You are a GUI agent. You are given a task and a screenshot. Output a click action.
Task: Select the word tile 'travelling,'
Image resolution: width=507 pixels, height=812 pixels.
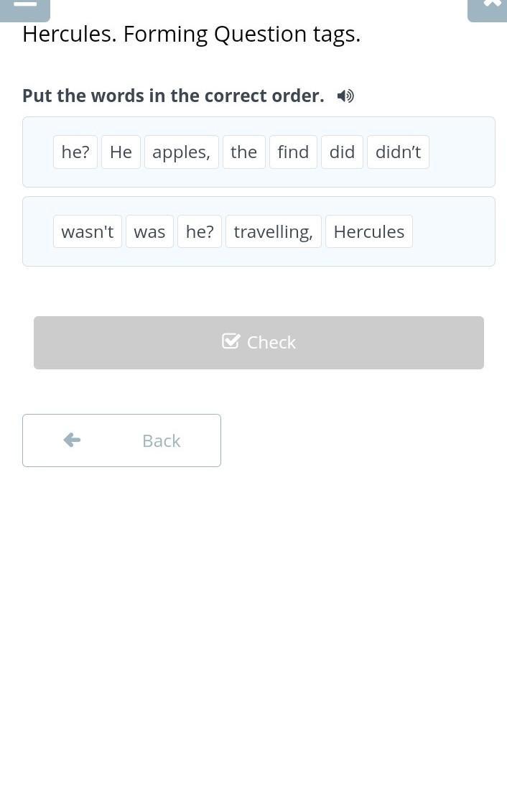tap(273, 231)
